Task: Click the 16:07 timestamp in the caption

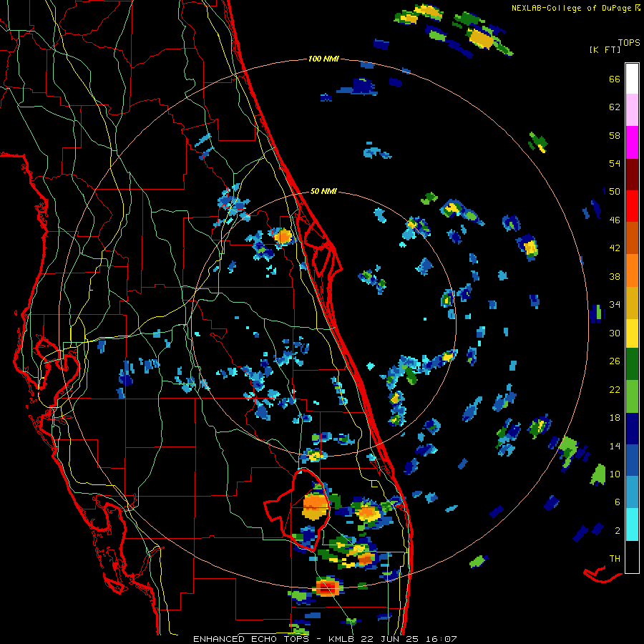Action: pos(441,639)
